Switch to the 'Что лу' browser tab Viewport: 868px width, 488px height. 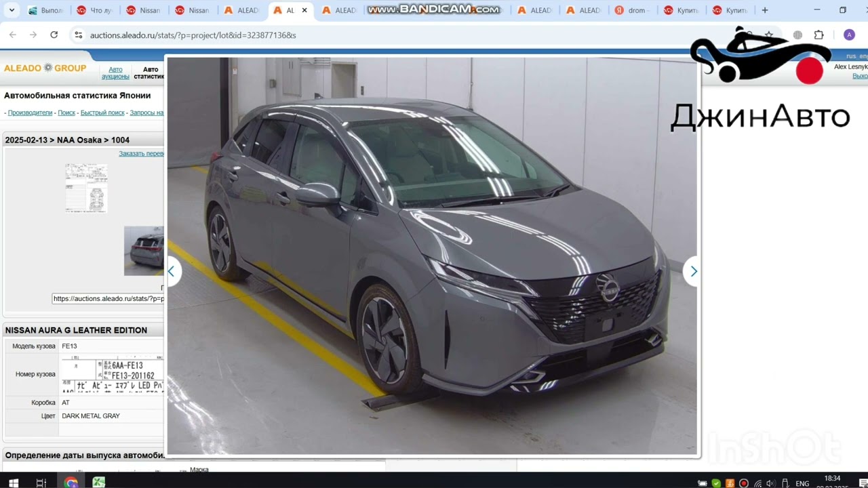[94, 10]
